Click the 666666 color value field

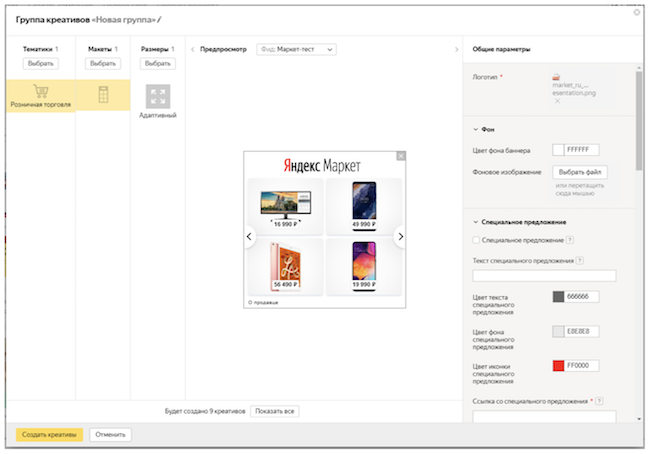pos(582,296)
